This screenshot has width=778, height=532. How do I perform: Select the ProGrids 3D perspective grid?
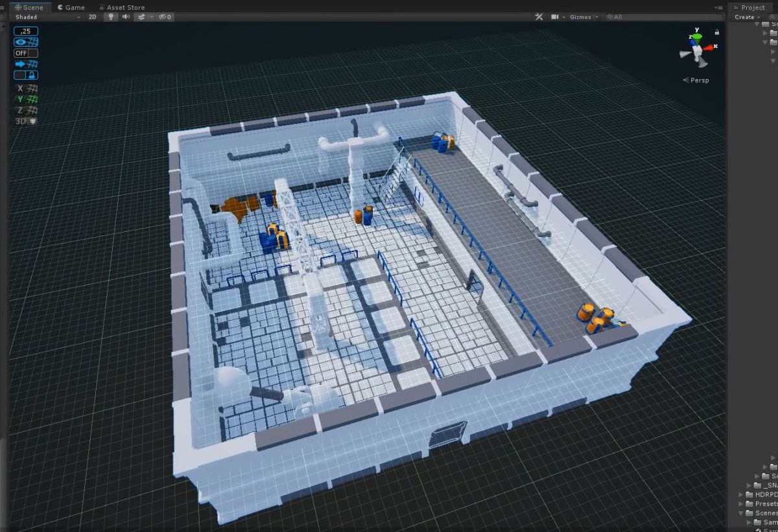point(26,121)
